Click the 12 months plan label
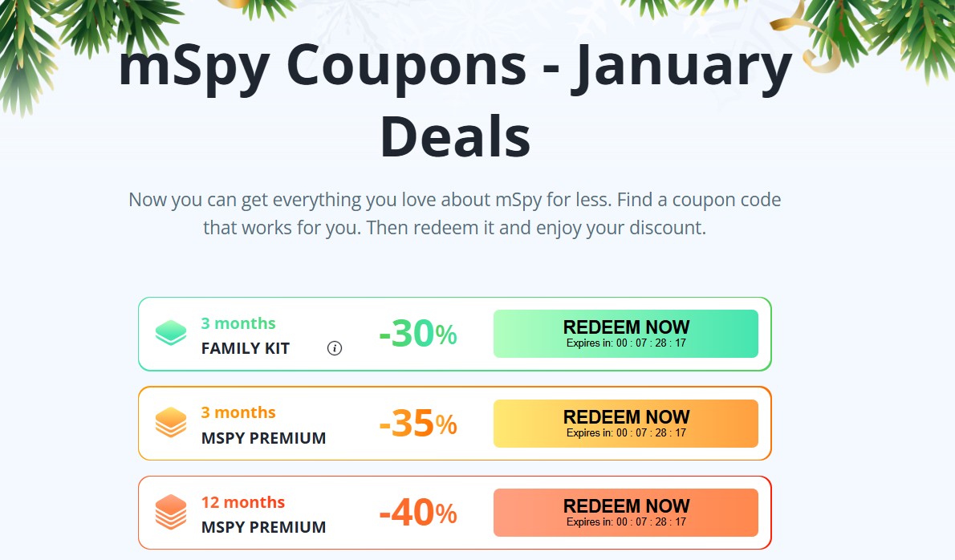The image size is (955, 560). point(243,501)
